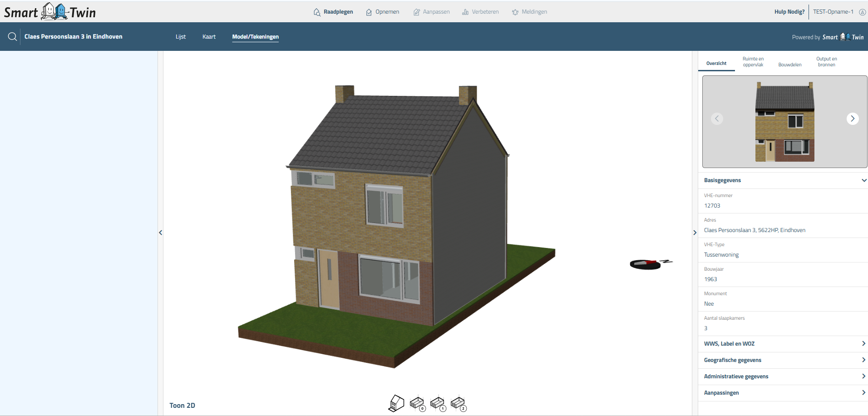
Task: Click the house photo thumbnail
Action: (x=784, y=122)
